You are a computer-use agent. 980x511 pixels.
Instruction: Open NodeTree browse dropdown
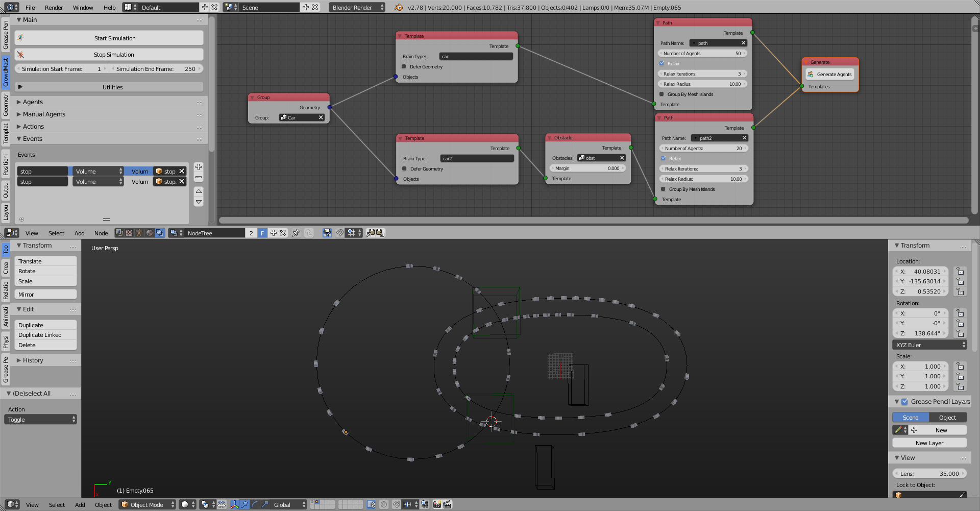tap(176, 233)
